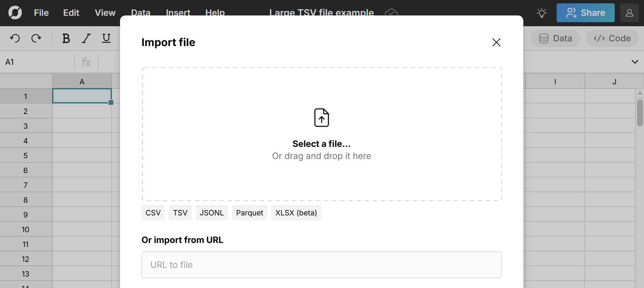Click the Share button

(x=585, y=13)
